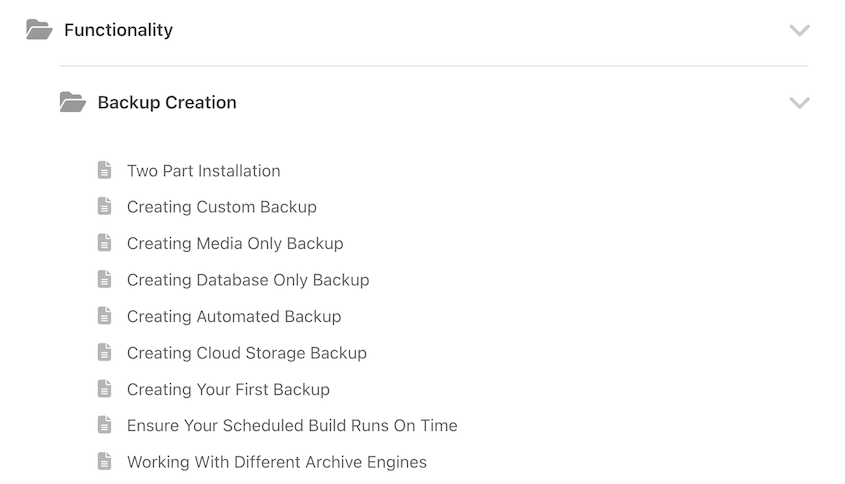Click document icon beside Creating Media Only Backup
Screen dimensions: 845x484
pyautogui.click(x=105, y=243)
